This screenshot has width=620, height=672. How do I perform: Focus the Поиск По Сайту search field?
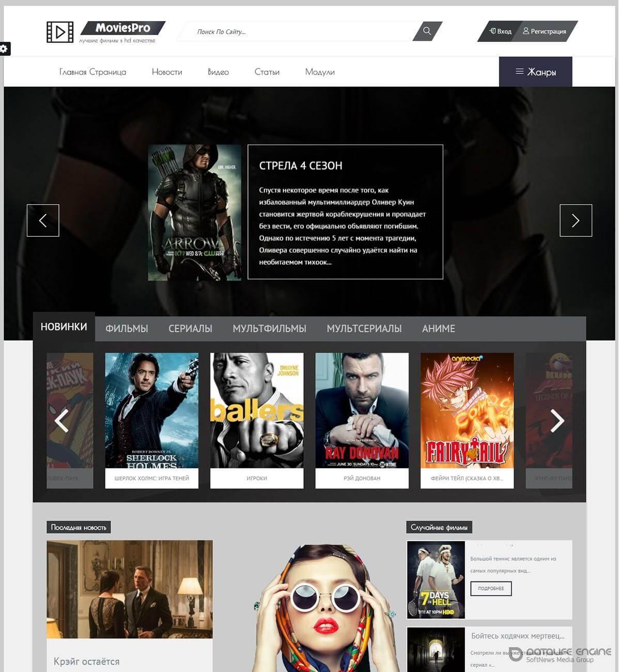tap(297, 32)
